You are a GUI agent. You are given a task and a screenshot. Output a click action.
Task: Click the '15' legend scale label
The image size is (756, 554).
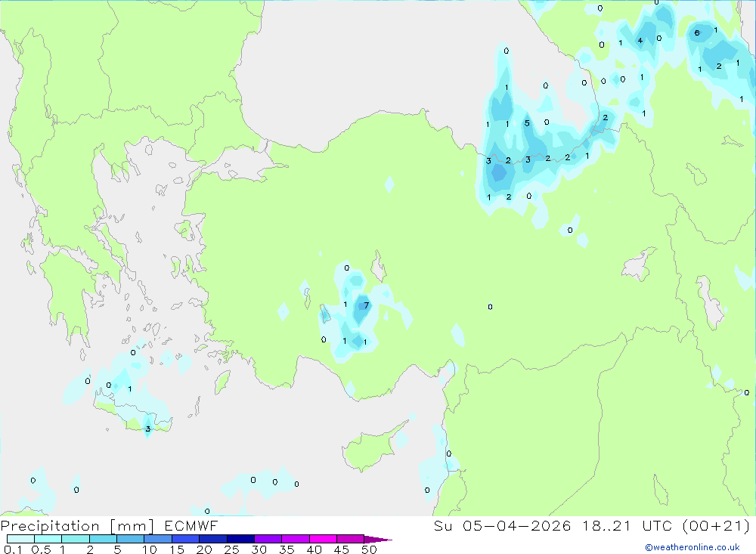click(x=177, y=549)
